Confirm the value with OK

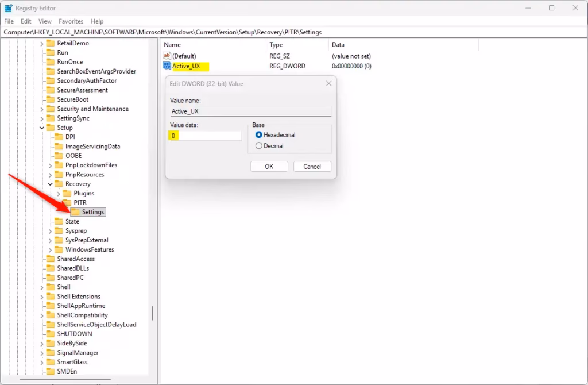pos(269,166)
